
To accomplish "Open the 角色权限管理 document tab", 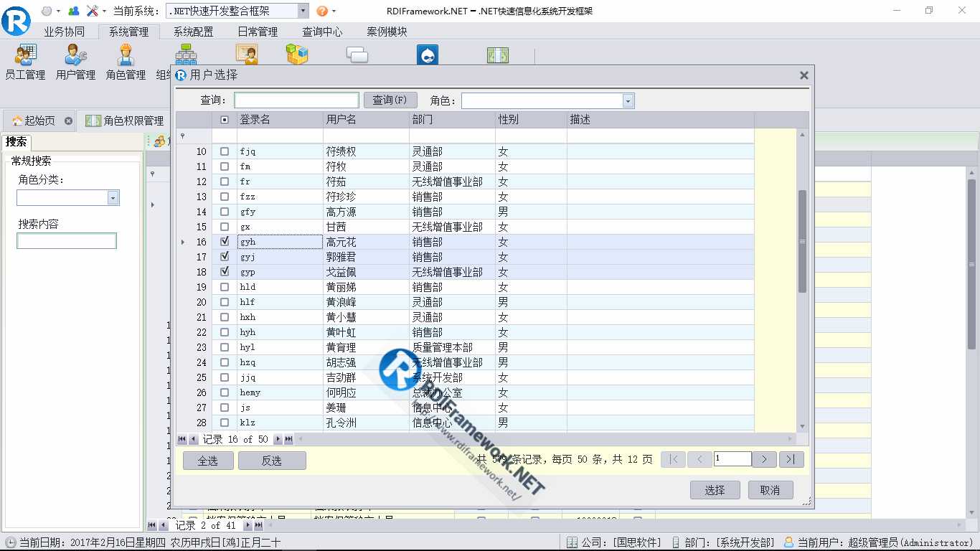I will [125, 121].
